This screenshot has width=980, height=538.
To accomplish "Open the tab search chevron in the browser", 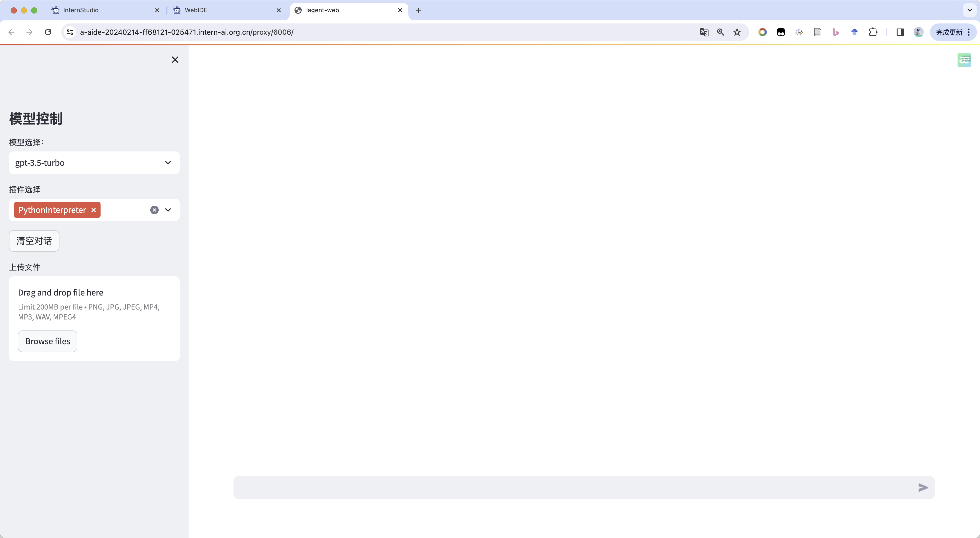I will coord(970,10).
